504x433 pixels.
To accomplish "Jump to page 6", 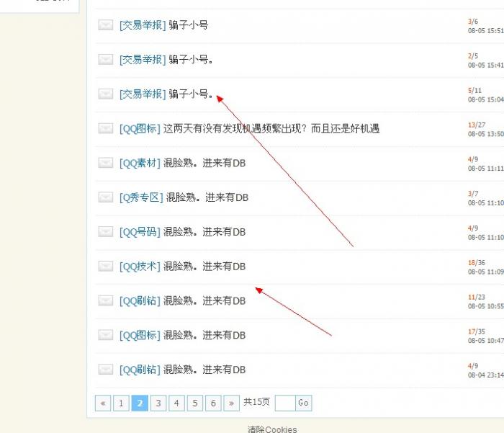I will coord(213,403).
